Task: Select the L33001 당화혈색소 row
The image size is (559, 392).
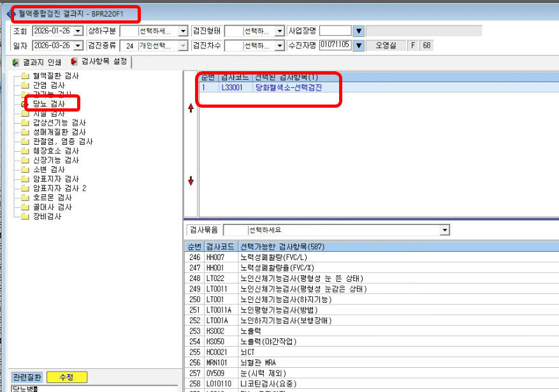Action: 379,87
